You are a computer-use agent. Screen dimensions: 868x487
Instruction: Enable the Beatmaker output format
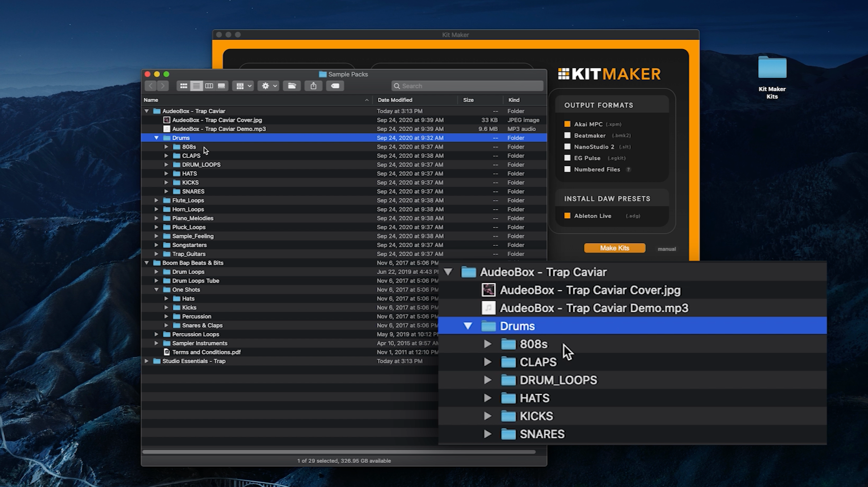pos(567,135)
